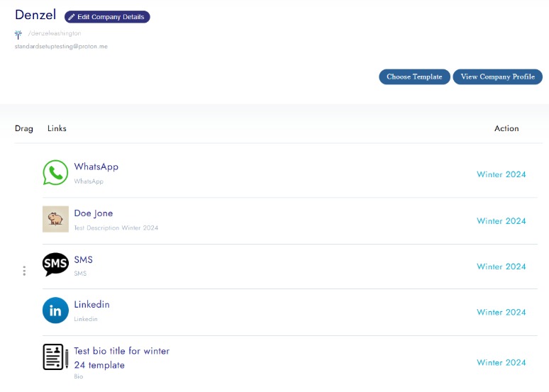The height and width of the screenshot is (392, 549).
Task: Select Winter 2024 link in SMS row
Action: tap(501, 267)
